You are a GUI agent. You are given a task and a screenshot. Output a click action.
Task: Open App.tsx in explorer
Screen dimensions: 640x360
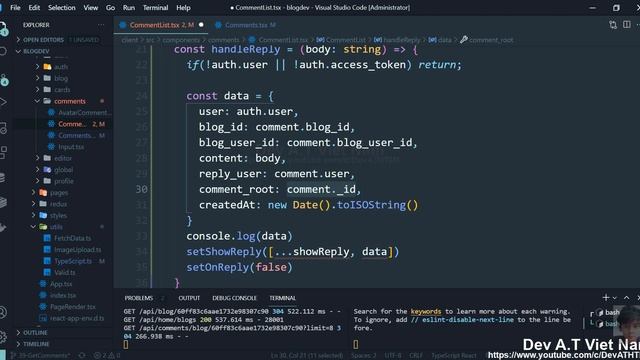coord(56,284)
